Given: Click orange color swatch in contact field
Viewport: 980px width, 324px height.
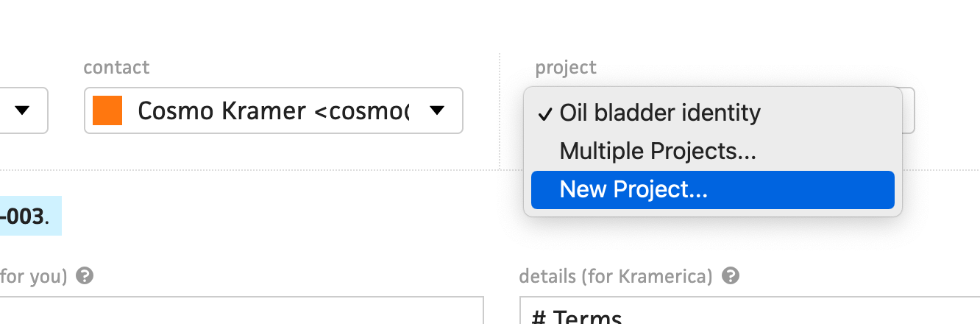Looking at the screenshot, I should click(107, 110).
